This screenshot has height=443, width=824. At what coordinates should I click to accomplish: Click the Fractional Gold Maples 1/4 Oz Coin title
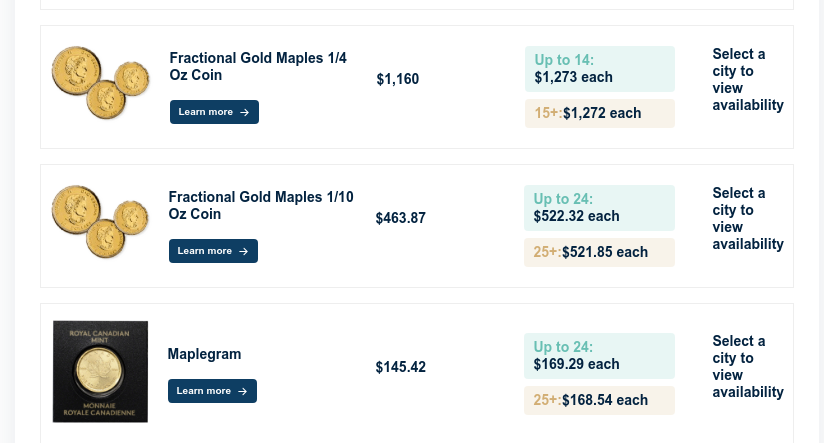coord(258,66)
